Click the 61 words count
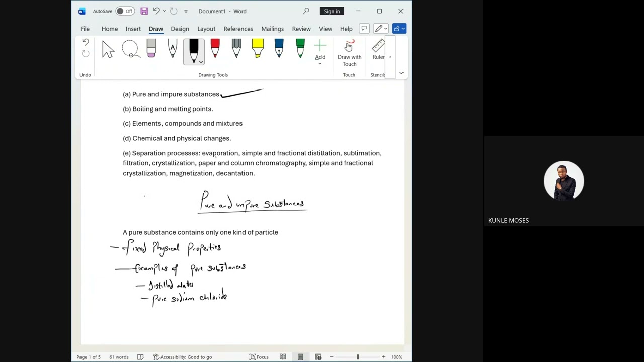This screenshot has height=362, width=644. point(119,357)
